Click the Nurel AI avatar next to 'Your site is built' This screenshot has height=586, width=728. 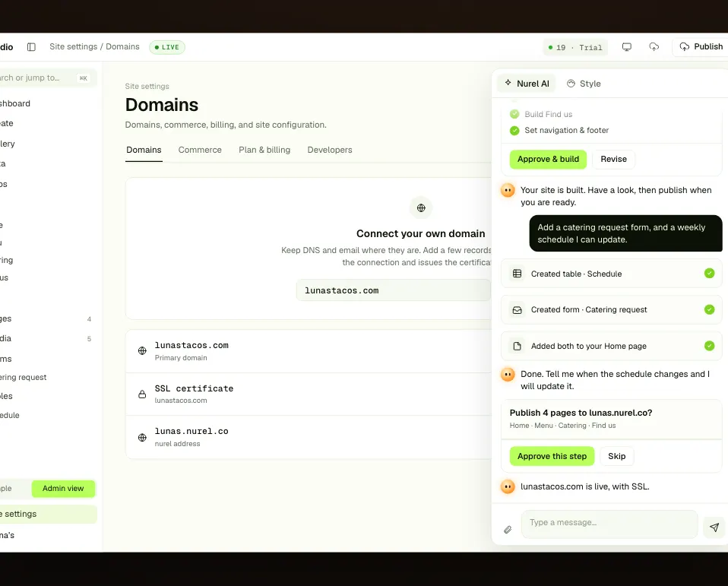pyautogui.click(x=508, y=190)
